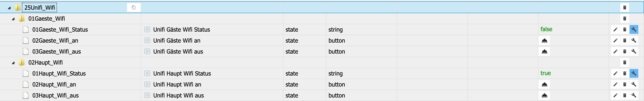This screenshot has width=644, height=101.
Task: Open settings wrench for 01Gaeste_Wifi_Status
Action: (x=633, y=30)
